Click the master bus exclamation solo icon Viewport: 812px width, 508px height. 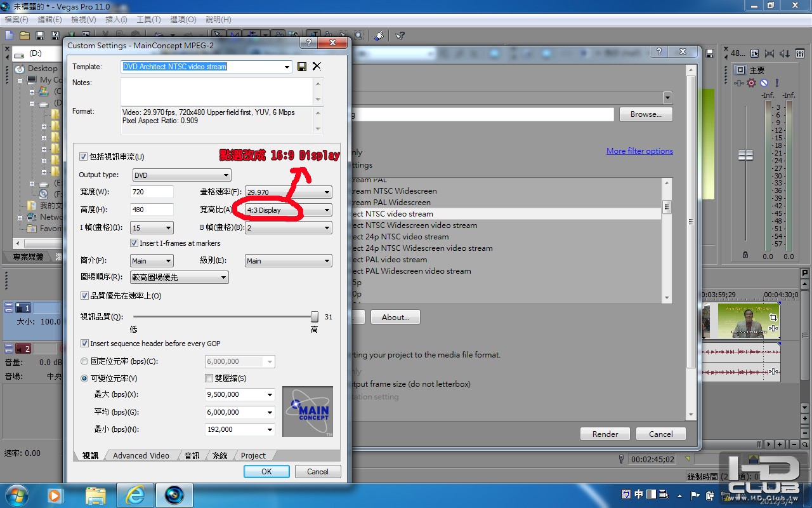(776, 83)
